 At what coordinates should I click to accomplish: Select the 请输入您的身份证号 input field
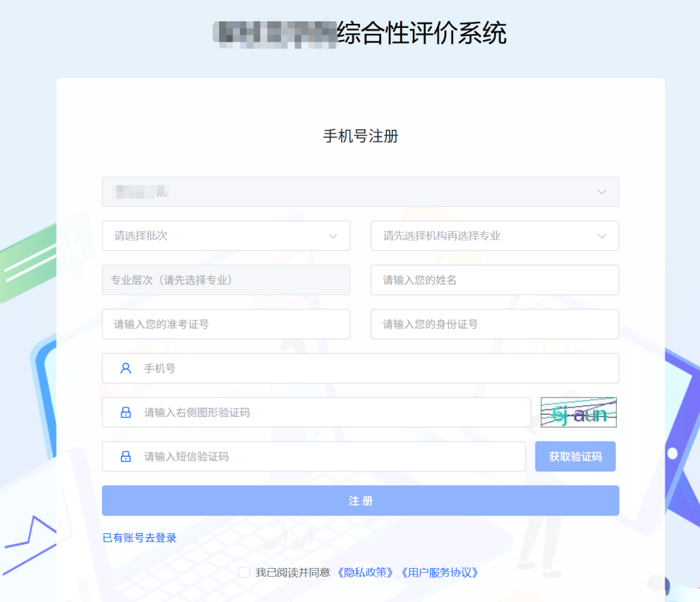[x=494, y=324]
